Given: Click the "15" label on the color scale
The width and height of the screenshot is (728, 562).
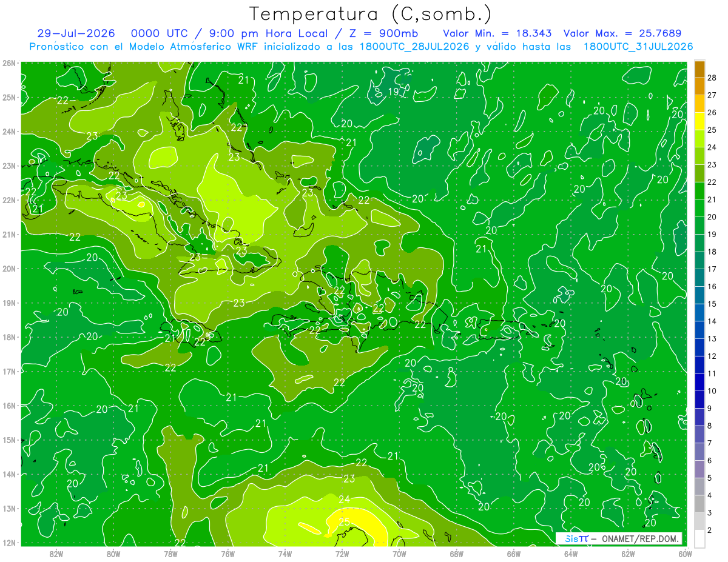Looking at the screenshot, I should coord(712,304).
